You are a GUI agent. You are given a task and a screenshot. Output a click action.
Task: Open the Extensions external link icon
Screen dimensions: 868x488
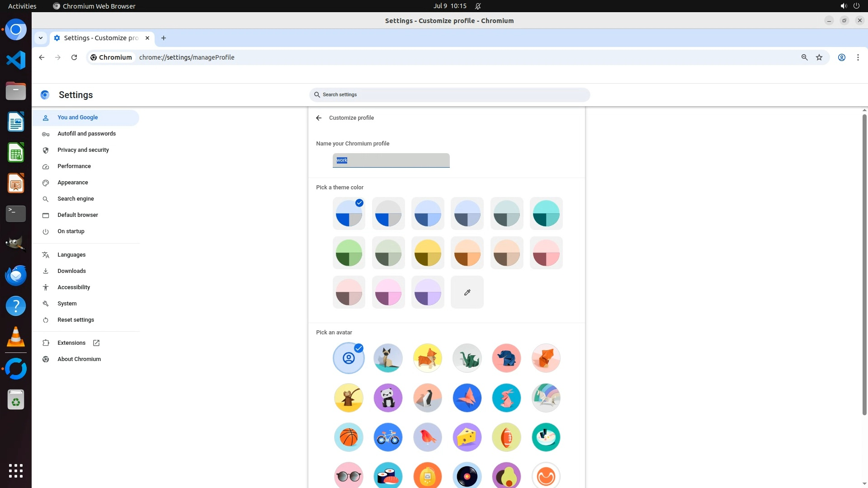click(x=96, y=343)
